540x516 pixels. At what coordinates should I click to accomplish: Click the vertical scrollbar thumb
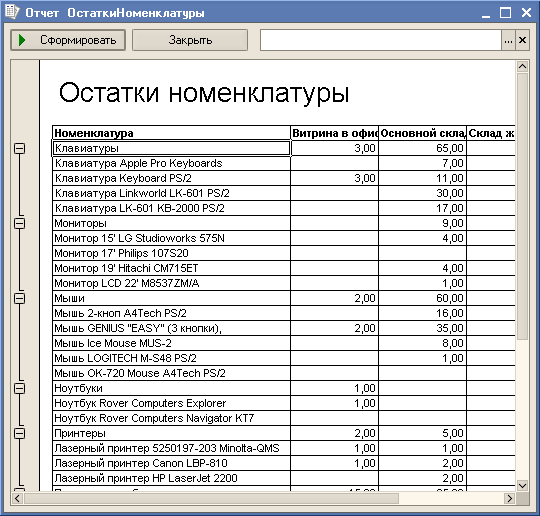tap(522, 206)
